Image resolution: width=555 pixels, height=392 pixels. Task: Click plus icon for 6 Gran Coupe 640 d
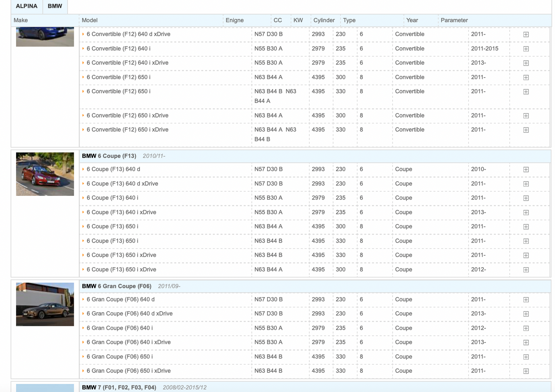pyautogui.click(x=526, y=300)
